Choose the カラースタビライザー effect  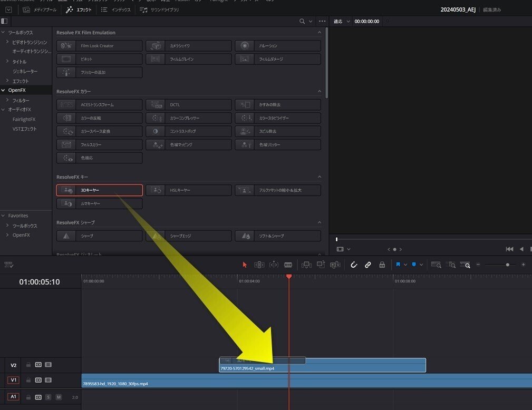click(278, 118)
